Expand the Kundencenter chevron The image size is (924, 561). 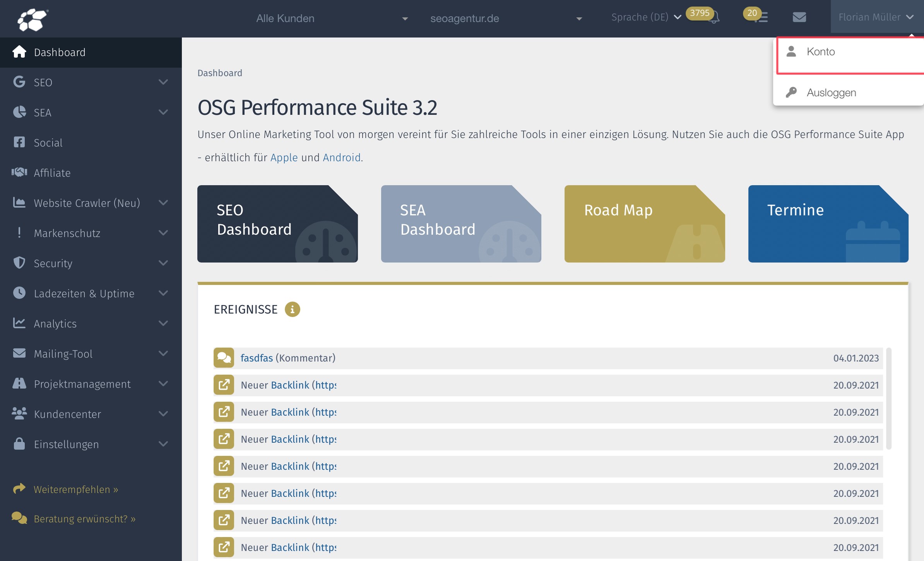coord(164,414)
